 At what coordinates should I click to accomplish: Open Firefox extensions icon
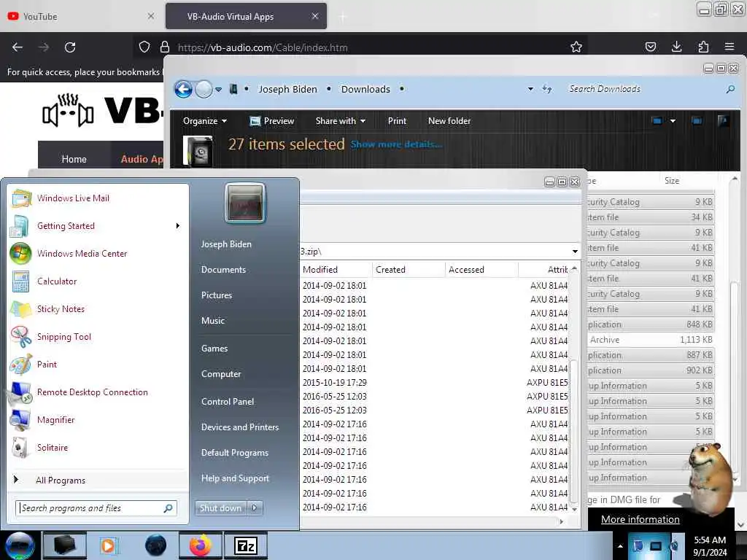(703, 47)
